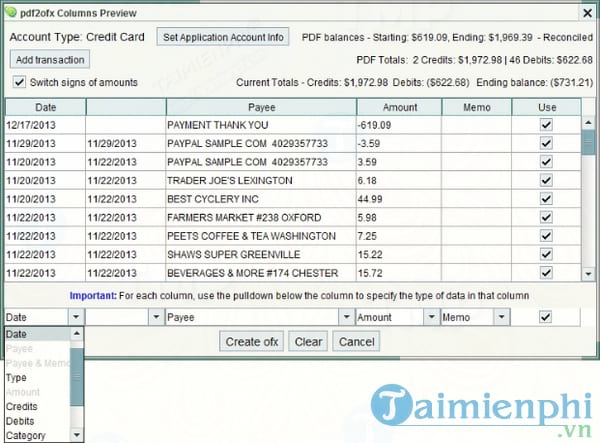
Task: Uncheck Use box for PAYMENT THANK YOU row
Action: (545, 125)
